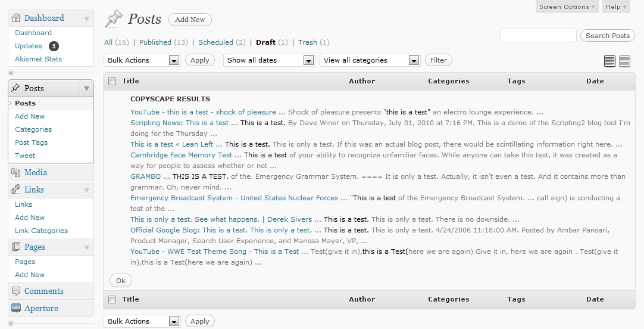Screen dimensions: 644x329
Task: Click the Search Posts button
Action: click(608, 36)
